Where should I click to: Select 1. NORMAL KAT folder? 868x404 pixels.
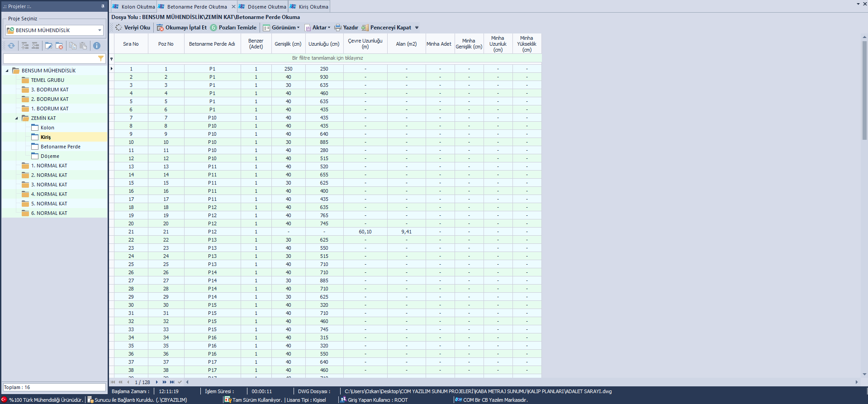click(x=49, y=166)
